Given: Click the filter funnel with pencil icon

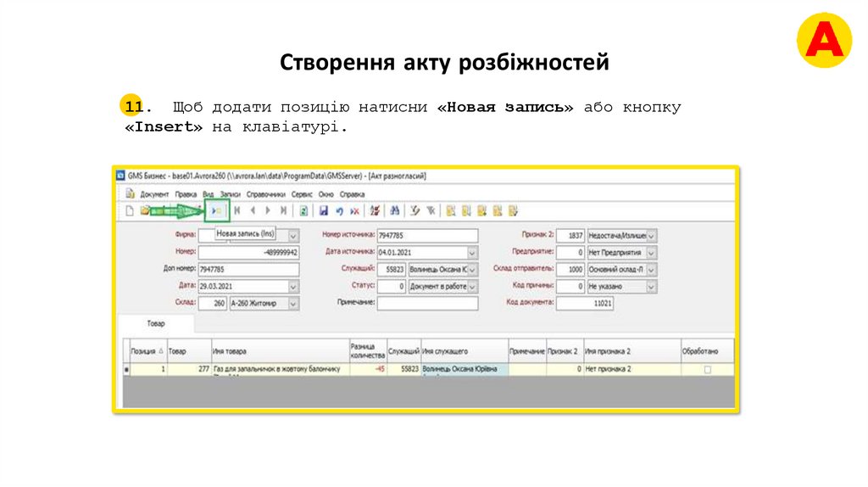Looking at the screenshot, I should point(415,210).
